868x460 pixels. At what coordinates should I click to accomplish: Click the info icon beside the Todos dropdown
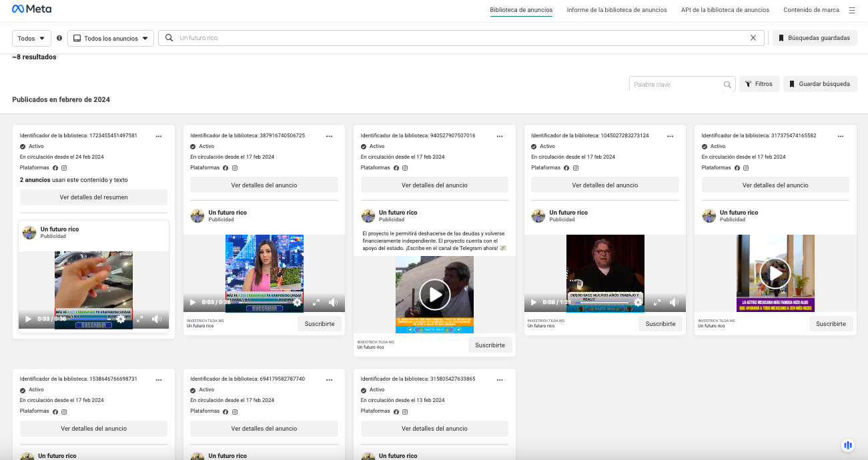click(x=59, y=38)
